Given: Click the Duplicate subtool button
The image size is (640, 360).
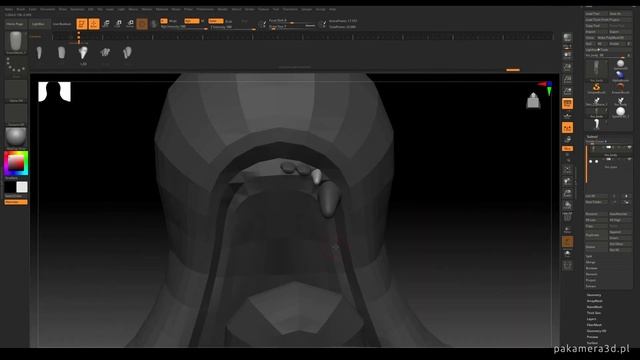Looking at the screenshot, I should [596, 235].
